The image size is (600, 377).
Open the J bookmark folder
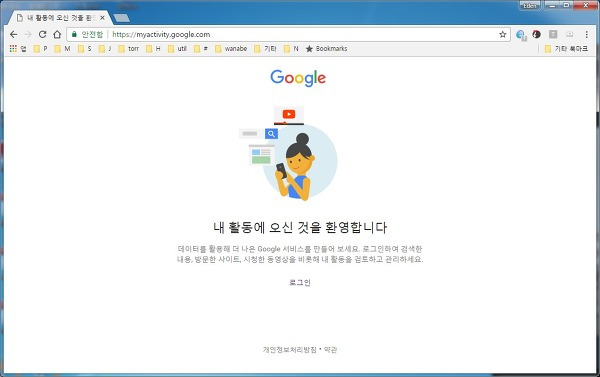[105, 49]
